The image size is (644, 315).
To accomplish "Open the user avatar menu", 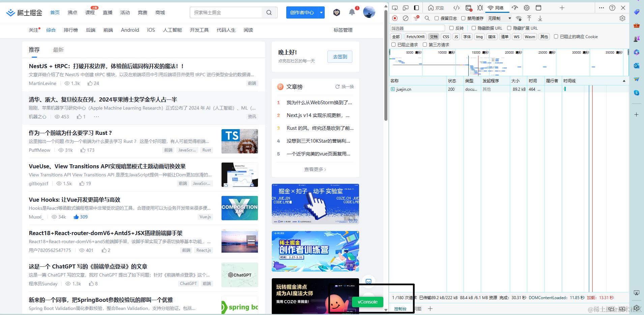I will (369, 12).
